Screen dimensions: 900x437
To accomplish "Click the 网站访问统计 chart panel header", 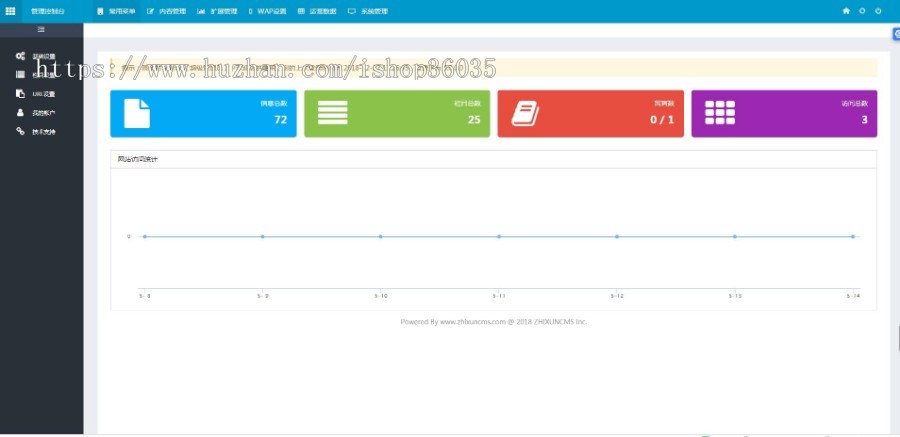I will 493,159.
